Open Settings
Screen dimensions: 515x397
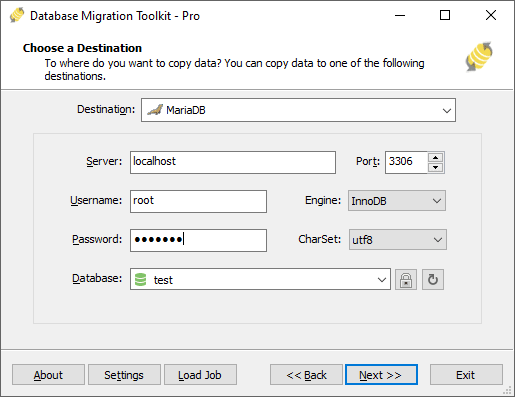(124, 375)
